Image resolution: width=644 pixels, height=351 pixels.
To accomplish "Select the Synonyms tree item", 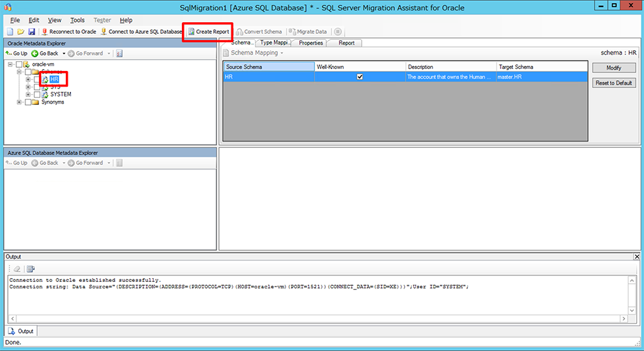I will pos(53,102).
